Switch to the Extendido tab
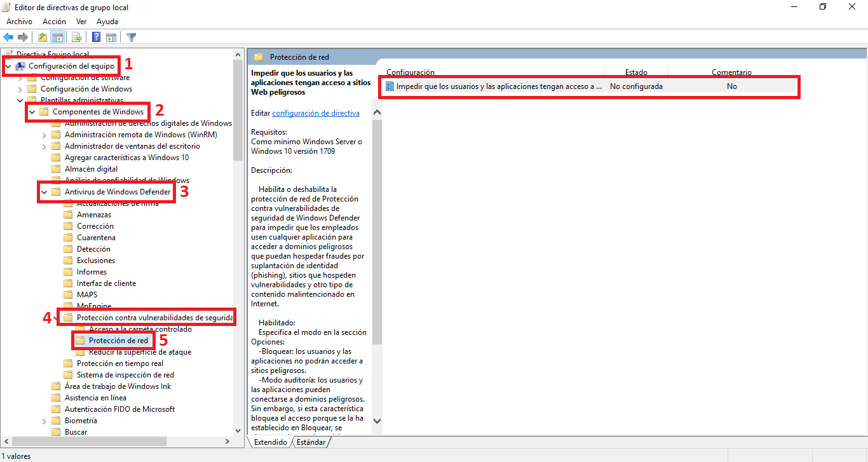This screenshot has width=868, height=462. (x=270, y=442)
